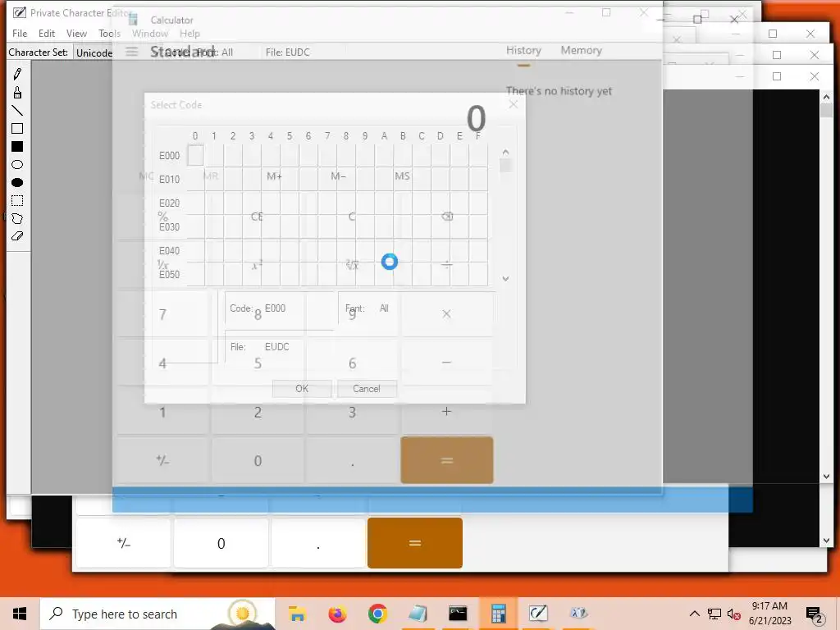The image size is (840, 630).
Task: Click the muted volume tray icon
Action: (x=734, y=614)
